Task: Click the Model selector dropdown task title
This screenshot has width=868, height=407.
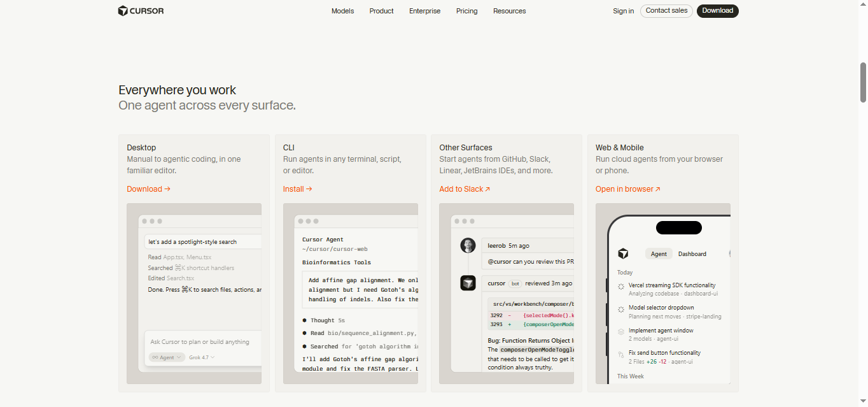Action: [x=661, y=308]
